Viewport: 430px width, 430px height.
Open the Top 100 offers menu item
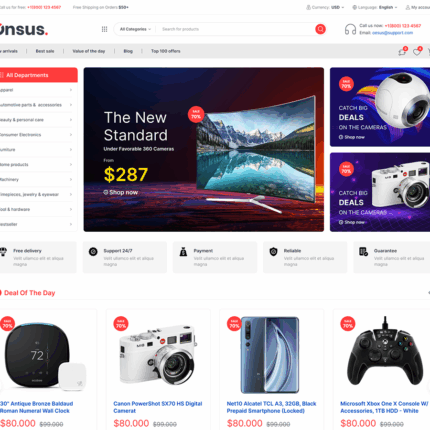click(166, 51)
